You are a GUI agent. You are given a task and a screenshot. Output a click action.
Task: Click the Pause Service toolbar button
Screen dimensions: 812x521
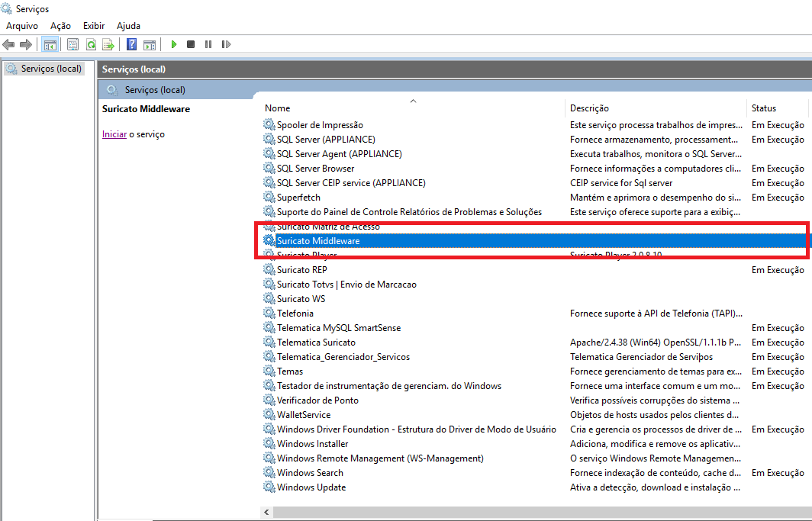208,44
